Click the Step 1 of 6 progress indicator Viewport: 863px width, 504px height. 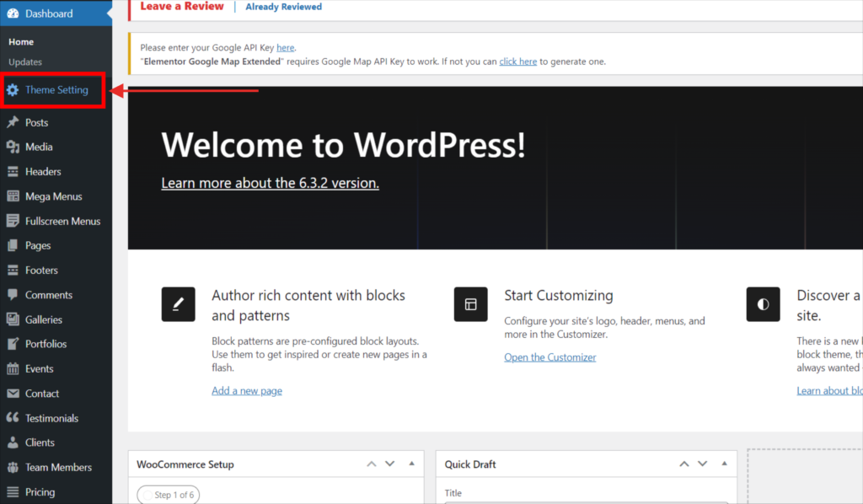pyautogui.click(x=169, y=495)
